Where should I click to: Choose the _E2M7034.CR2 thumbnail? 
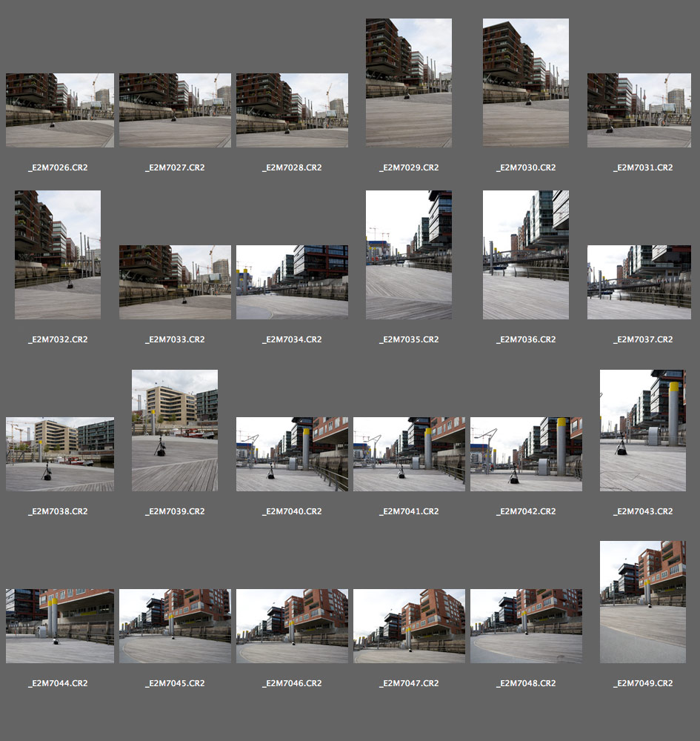coord(292,282)
